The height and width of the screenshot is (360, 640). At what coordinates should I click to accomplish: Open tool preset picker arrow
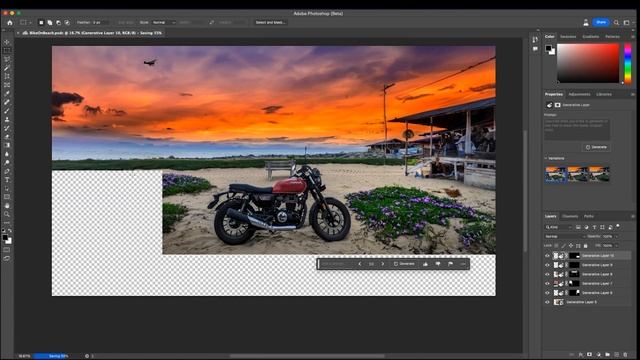point(30,22)
